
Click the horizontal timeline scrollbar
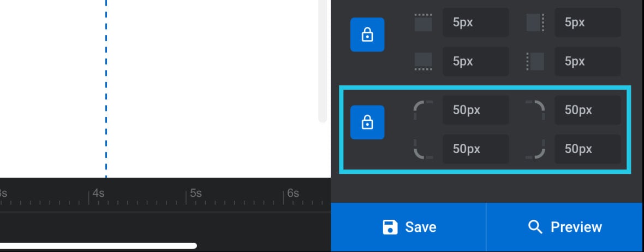[99, 246]
